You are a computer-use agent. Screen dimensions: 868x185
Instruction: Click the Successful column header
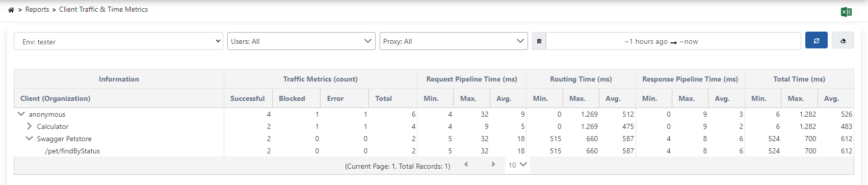point(248,98)
